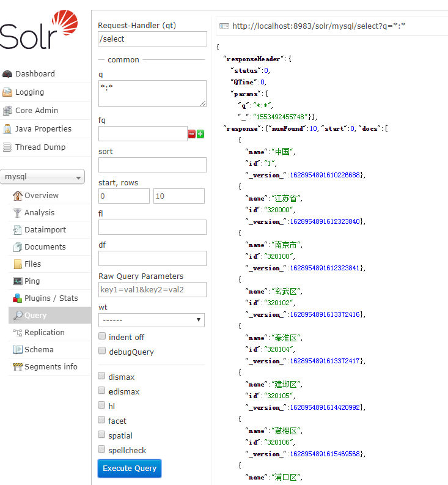Remove fq row with red minus icon
Image resolution: width=448 pixels, height=485 pixels.
192,134
